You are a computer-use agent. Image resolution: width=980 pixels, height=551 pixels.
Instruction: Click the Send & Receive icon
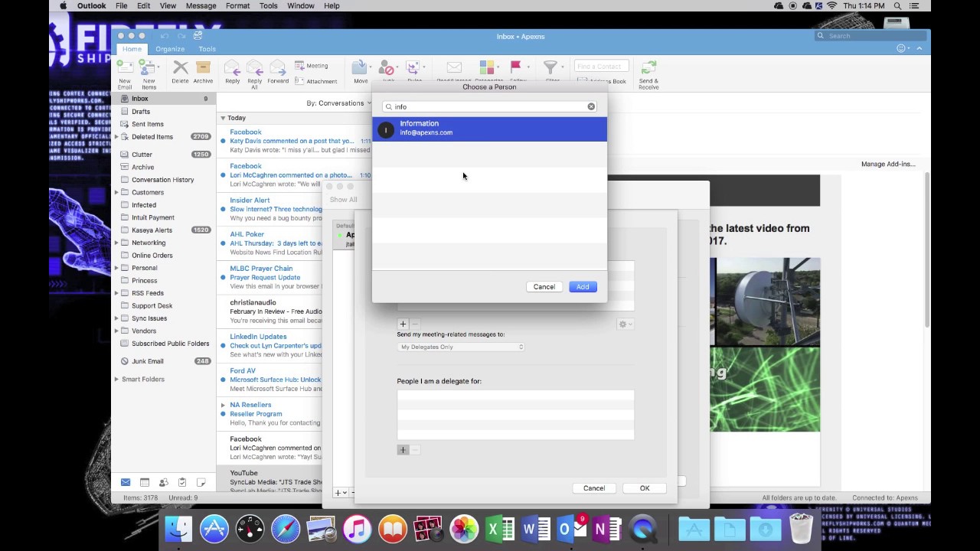(648, 68)
